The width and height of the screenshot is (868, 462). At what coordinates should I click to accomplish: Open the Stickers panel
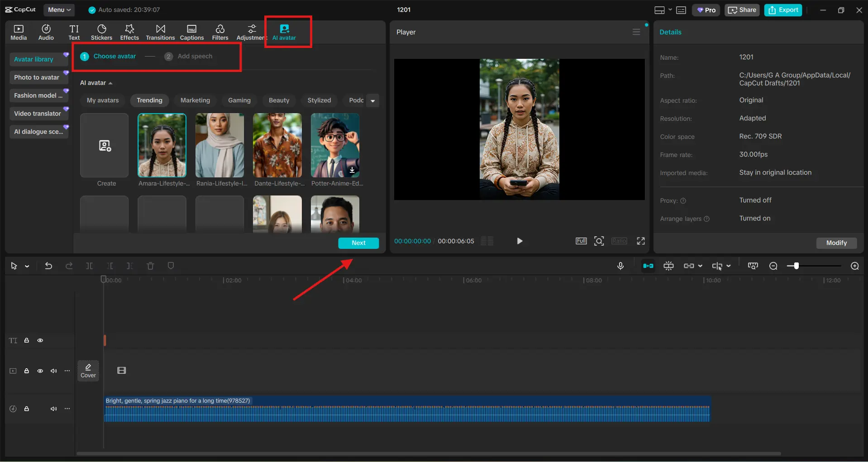point(101,32)
